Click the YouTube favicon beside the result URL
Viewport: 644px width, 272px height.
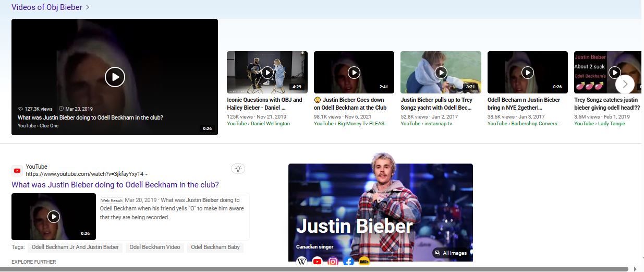pos(17,170)
